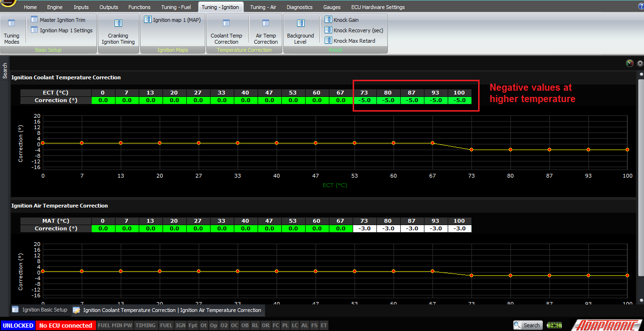Open Knock Max Retard setting
Image resolution: width=644 pixels, height=331 pixels.
coord(350,41)
